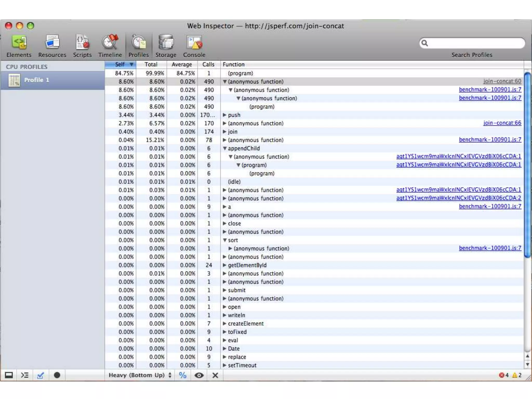
Task: Click the Search Profiles input field
Action: (475, 43)
